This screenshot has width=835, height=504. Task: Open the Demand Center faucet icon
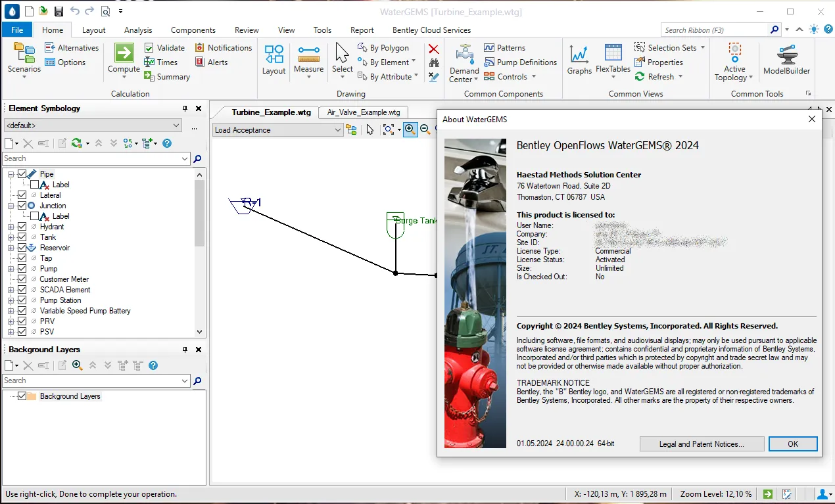point(464,54)
